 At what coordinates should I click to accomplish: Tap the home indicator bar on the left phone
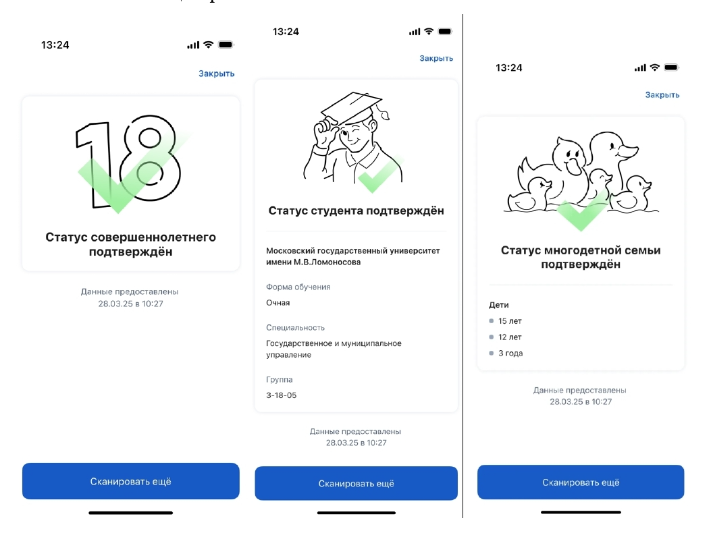(131, 513)
